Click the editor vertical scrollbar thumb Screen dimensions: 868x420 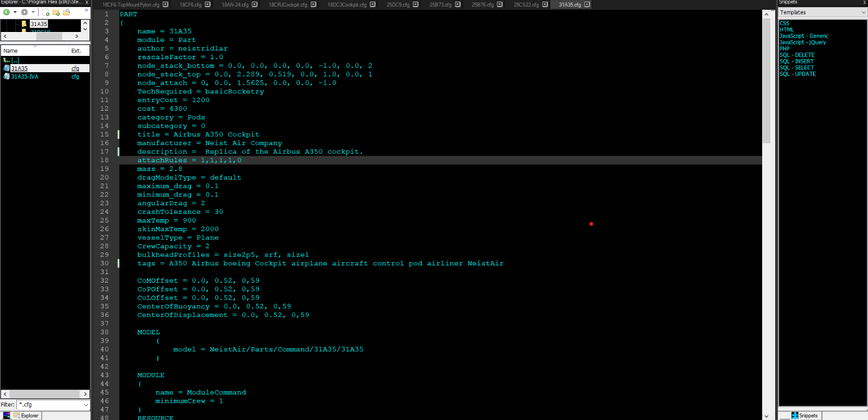click(x=767, y=81)
